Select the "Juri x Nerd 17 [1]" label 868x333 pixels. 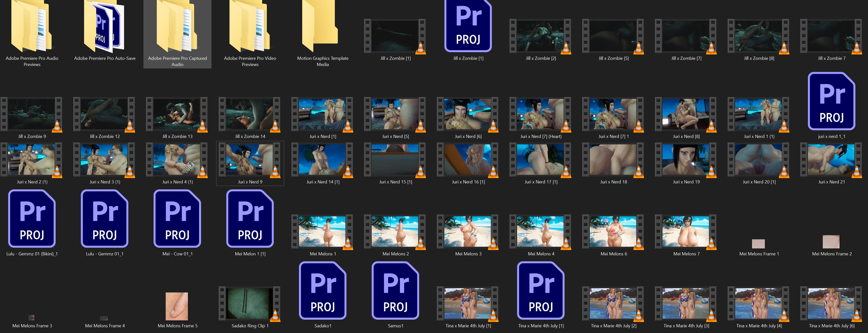pos(541,182)
